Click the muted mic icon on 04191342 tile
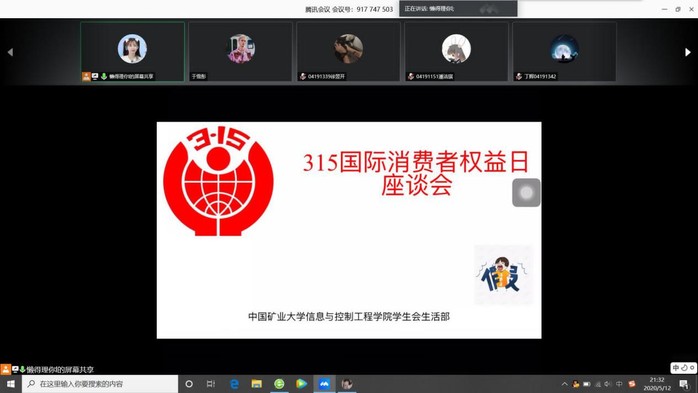The image size is (698, 393). click(519, 77)
